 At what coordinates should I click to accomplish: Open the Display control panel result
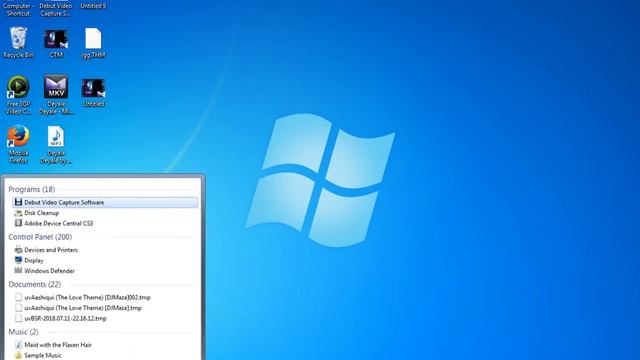click(105, 260)
